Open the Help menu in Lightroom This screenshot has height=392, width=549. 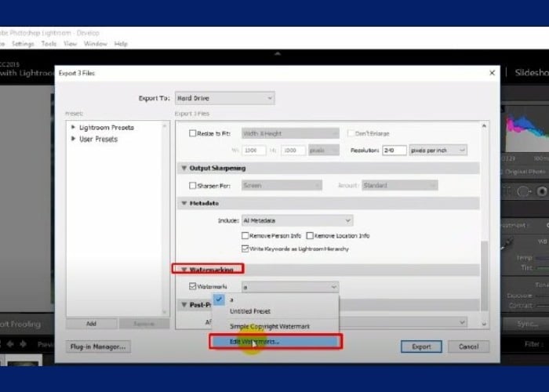tap(121, 44)
